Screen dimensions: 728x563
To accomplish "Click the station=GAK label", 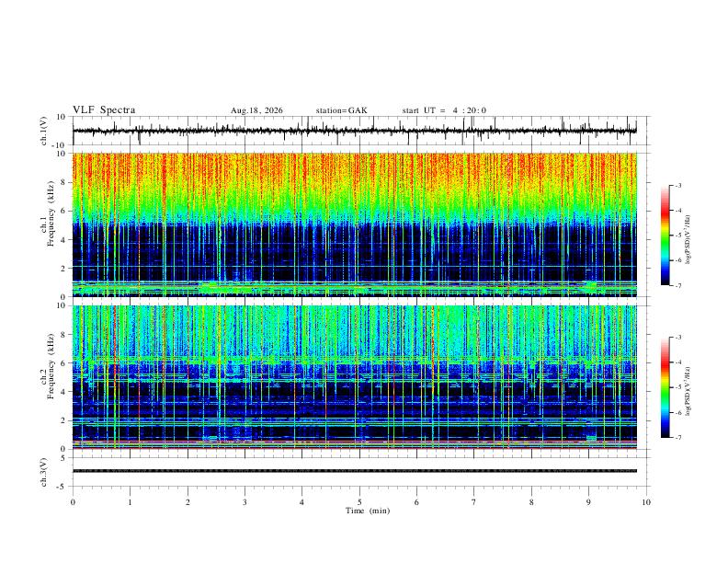I will pos(341,110).
